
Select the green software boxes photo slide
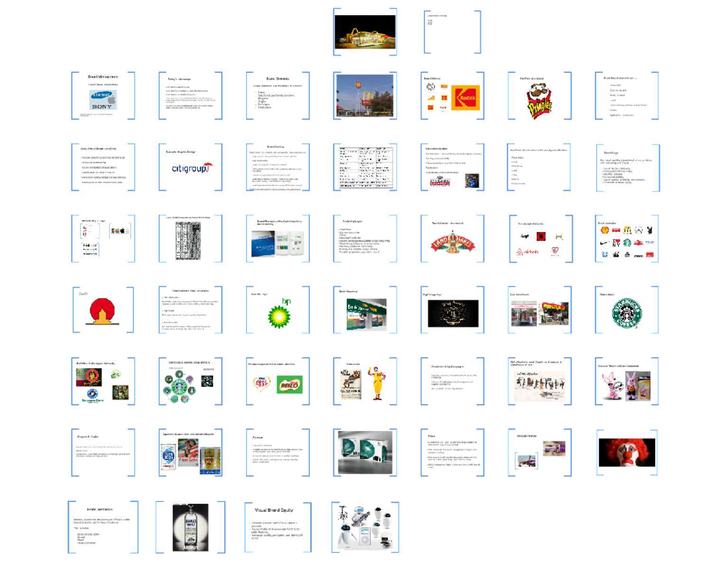pos(365,453)
